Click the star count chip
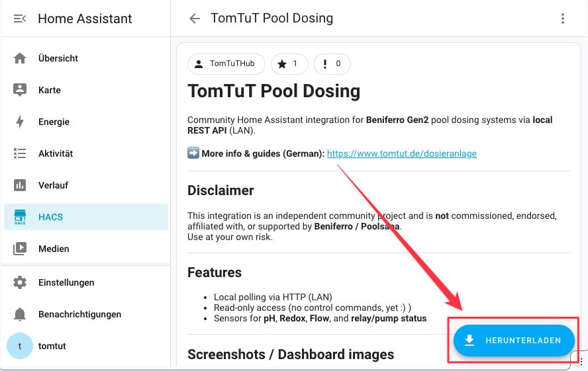This screenshot has width=588, height=371. [289, 64]
